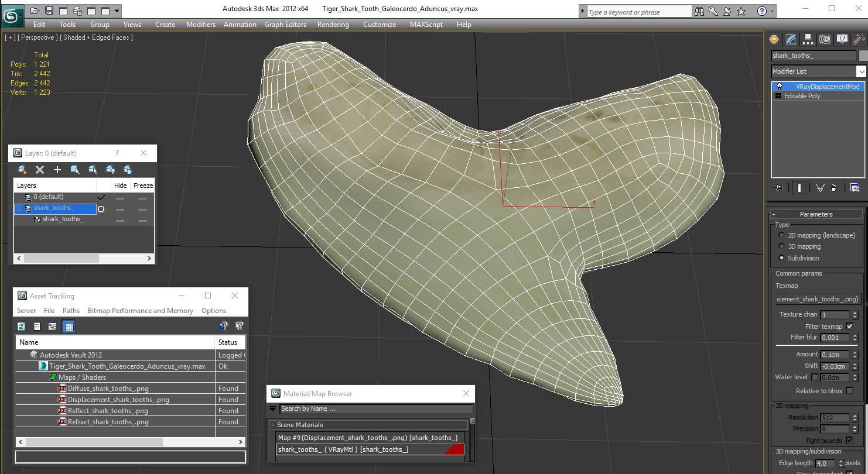Select 2D mapping (landscape) radio button
The image size is (868, 474).
click(x=781, y=235)
